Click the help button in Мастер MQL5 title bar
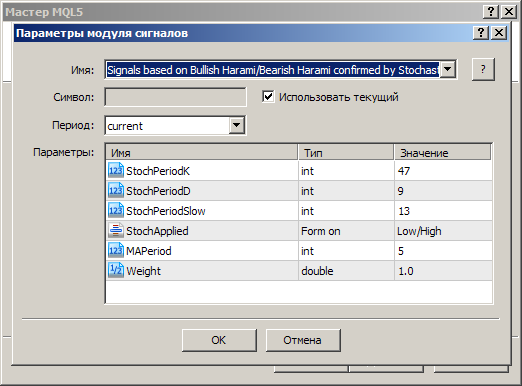 point(491,12)
